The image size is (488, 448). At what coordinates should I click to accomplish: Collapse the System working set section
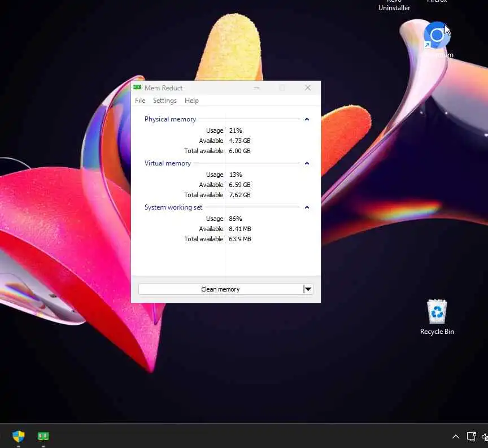[307, 207]
